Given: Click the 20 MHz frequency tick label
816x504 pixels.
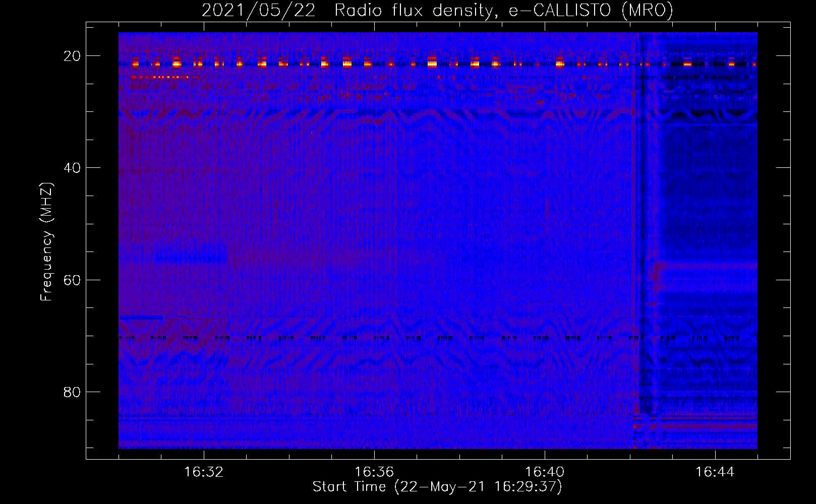Looking at the screenshot, I should (x=72, y=56).
